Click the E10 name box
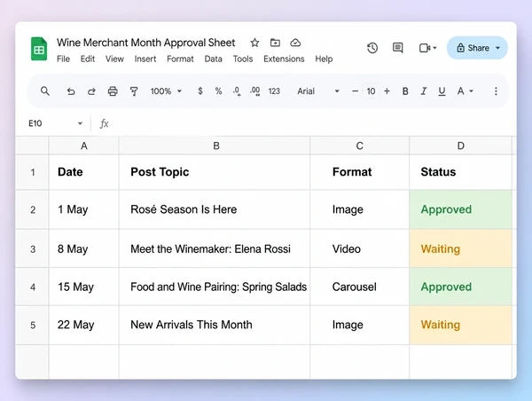 coord(35,123)
